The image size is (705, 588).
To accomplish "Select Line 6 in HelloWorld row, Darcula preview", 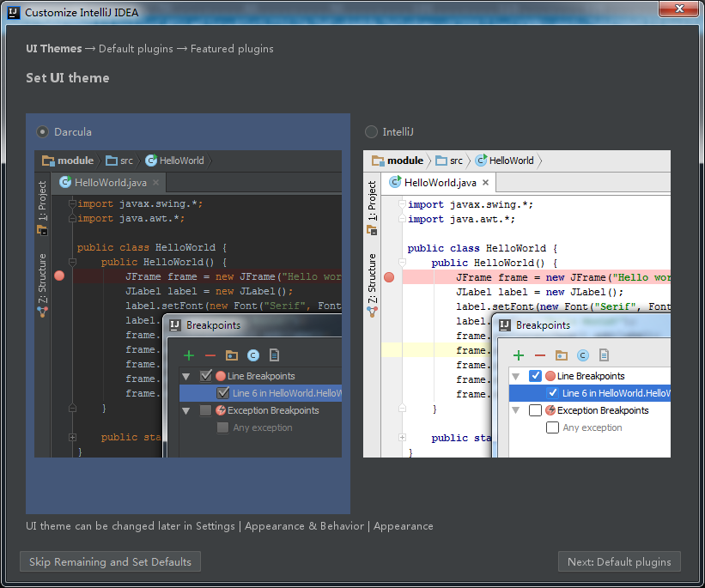I will click(260, 393).
